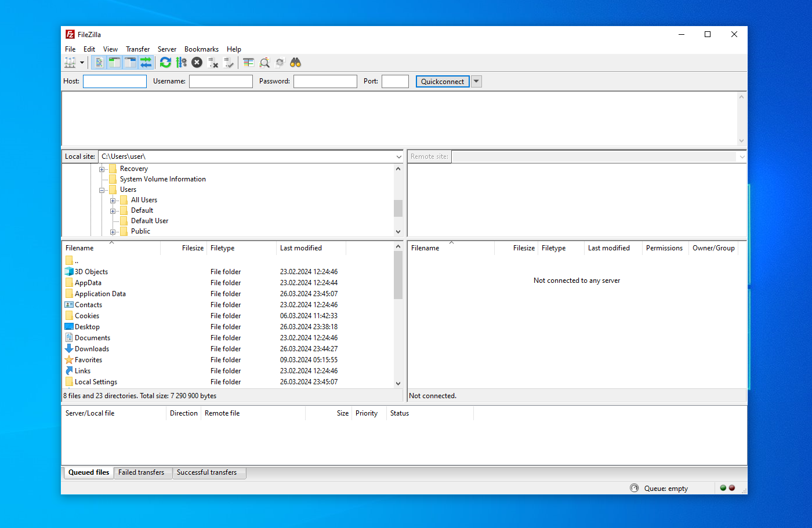812x528 pixels.
Task: Toggle the transfer queue display
Action: click(x=145, y=62)
